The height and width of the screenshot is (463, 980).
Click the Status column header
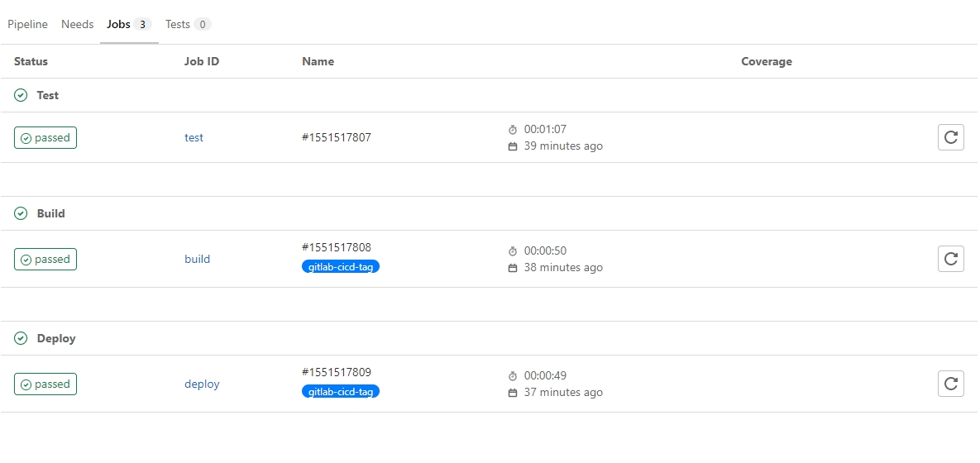(31, 61)
